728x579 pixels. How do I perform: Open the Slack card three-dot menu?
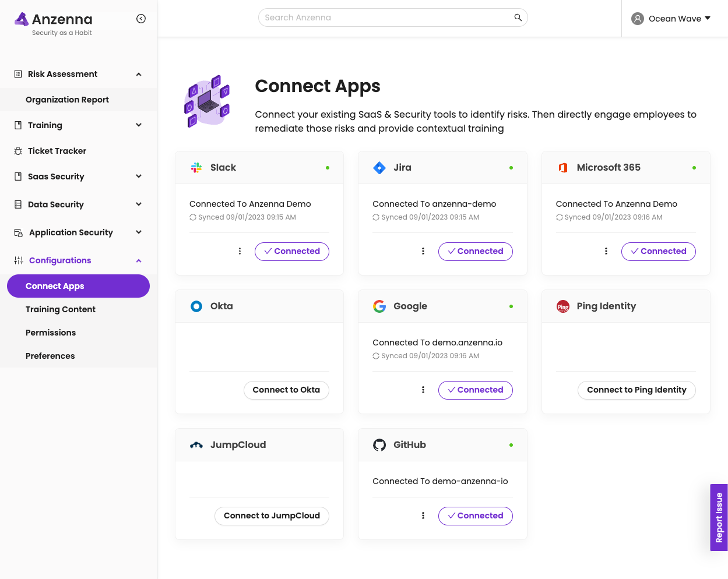click(x=240, y=251)
